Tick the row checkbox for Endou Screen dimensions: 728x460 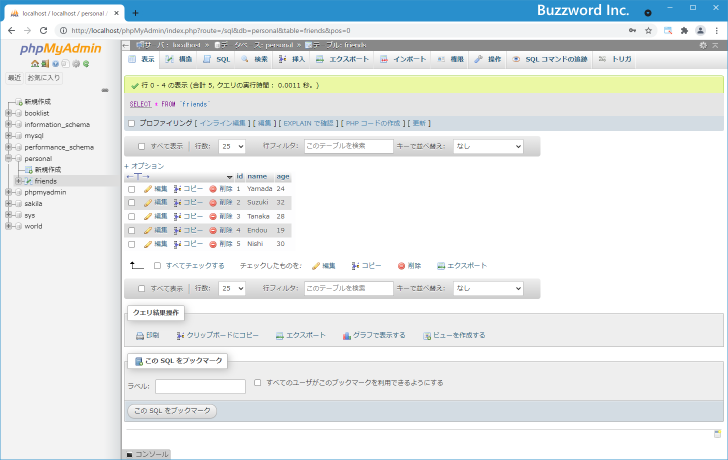[x=131, y=230]
